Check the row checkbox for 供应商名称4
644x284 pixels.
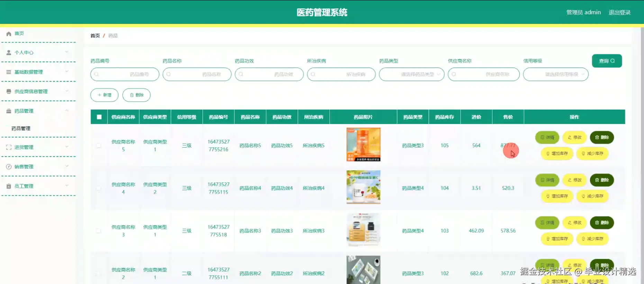pos(99,188)
